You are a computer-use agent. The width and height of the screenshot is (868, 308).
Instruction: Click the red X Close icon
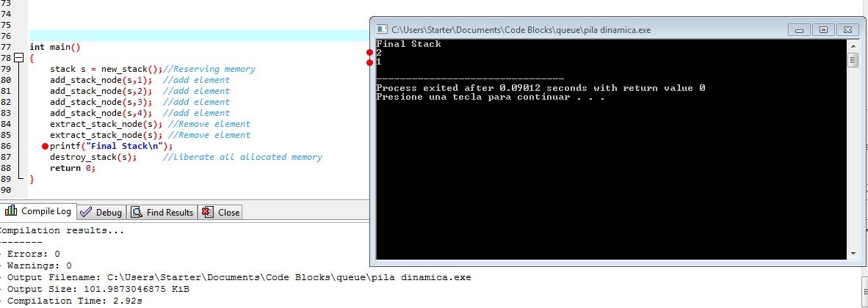[x=208, y=213]
